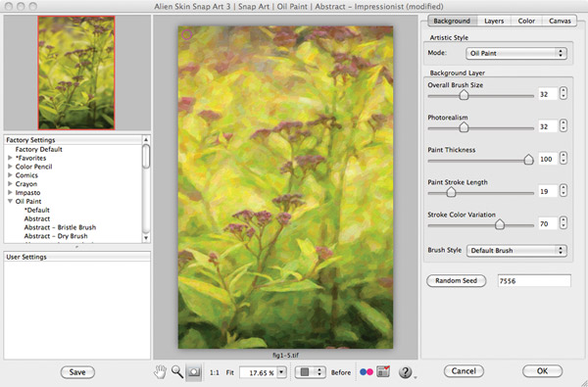Click the navigator thumbnail image
588x387 pixels.
[76, 73]
